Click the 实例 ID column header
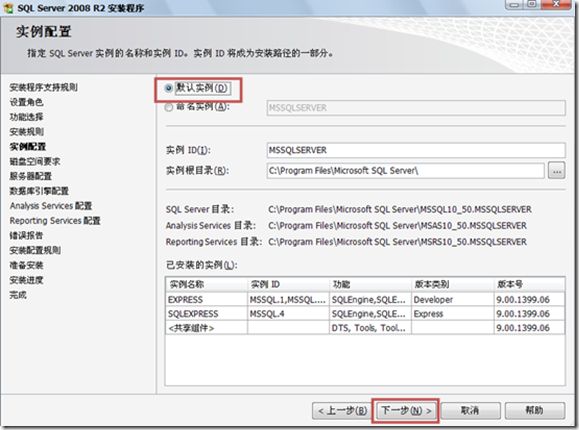Viewport: 579px width, 430px height. pyautogui.click(x=288, y=284)
